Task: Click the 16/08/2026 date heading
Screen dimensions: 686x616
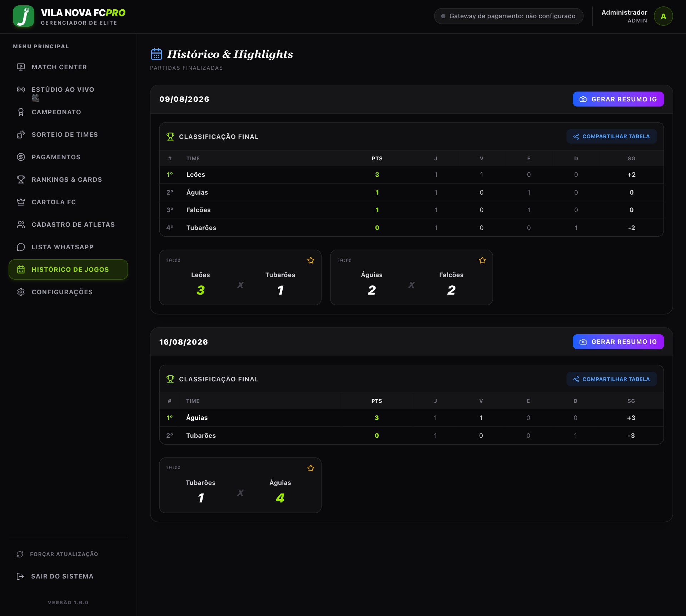Action: (x=184, y=342)
